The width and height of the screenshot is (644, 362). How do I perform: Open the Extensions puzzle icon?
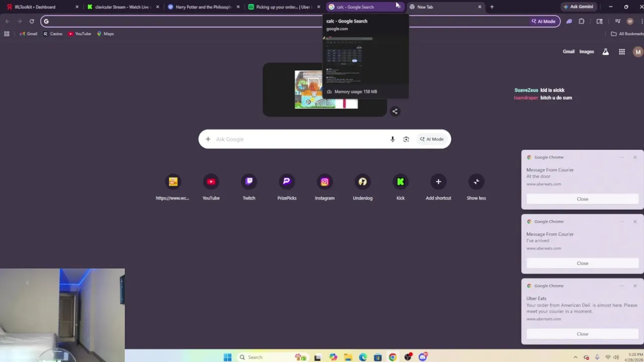point(582,21)
